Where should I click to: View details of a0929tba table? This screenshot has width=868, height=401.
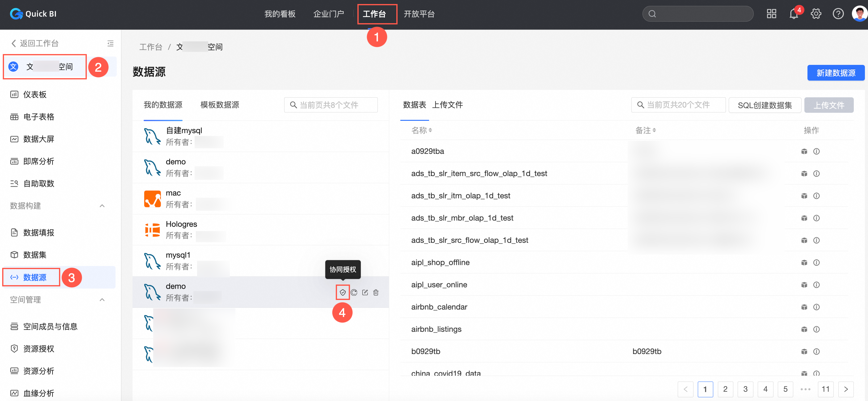pos(816,151)
